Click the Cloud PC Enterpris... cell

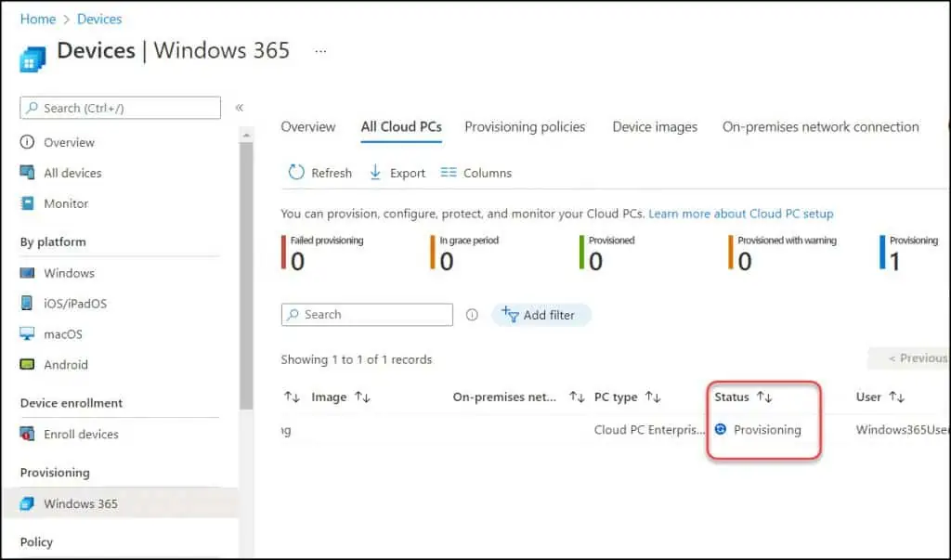click(649, 430)
